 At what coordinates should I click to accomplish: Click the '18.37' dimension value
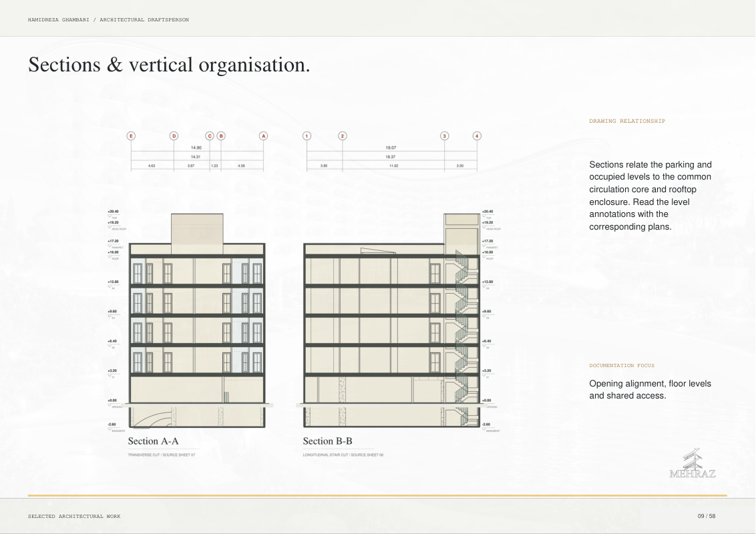[x=391, y=157]
